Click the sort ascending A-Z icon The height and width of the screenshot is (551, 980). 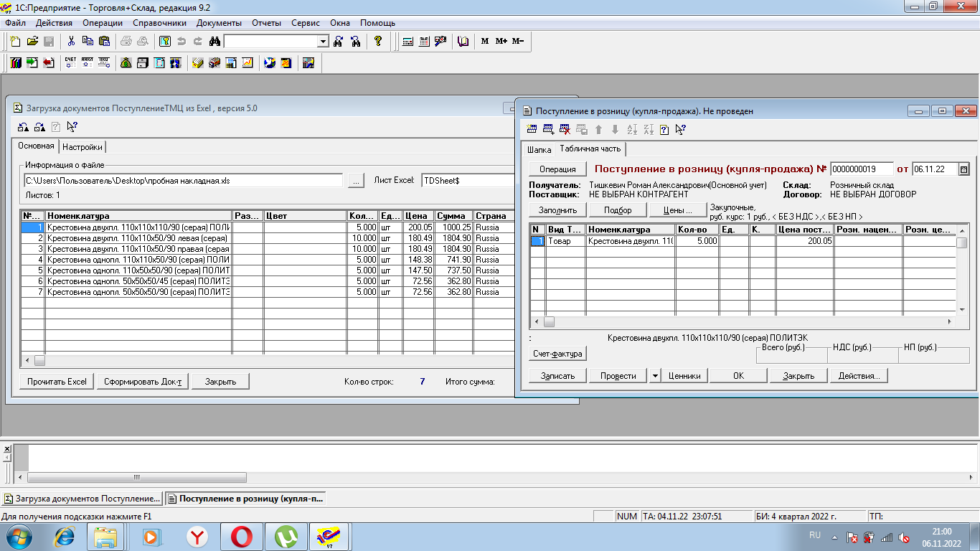[632, 130]
